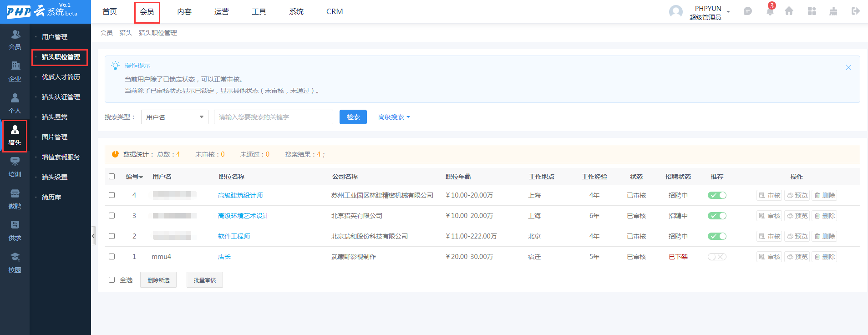Switch to the 首页 top menu
The width and height of the screenshot is (868, 335).
point(110,11)
